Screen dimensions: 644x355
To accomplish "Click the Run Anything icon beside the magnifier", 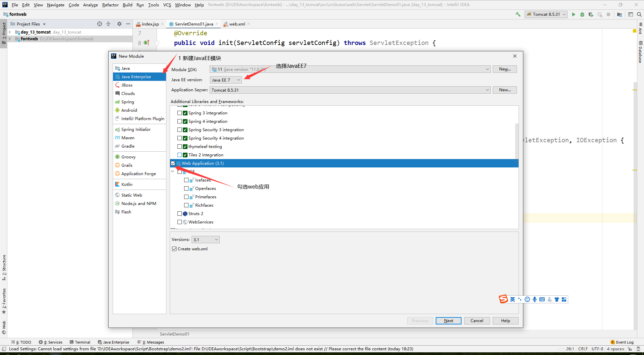I will tap(631, 14).
